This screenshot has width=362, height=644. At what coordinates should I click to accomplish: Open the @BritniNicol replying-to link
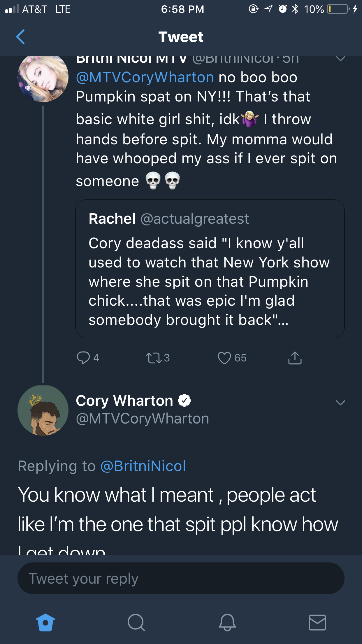point(143,466)
